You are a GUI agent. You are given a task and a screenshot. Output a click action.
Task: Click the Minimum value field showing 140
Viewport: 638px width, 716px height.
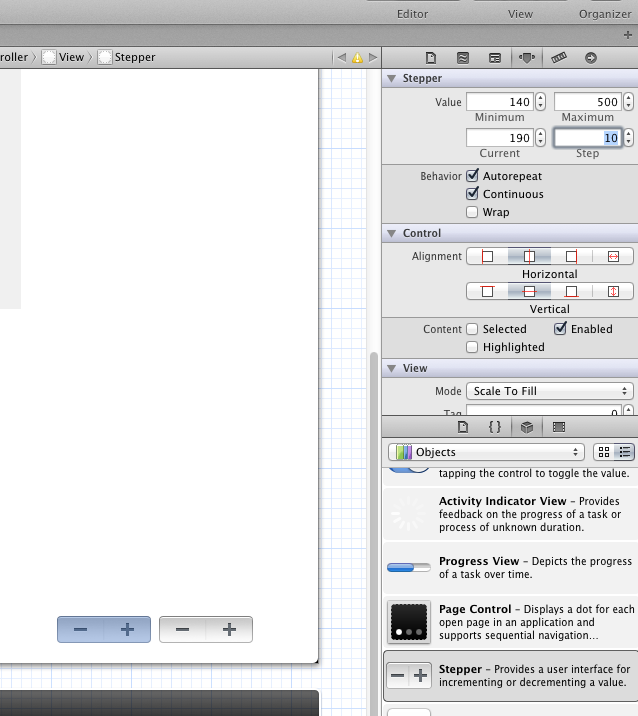[x=500, y=101]
